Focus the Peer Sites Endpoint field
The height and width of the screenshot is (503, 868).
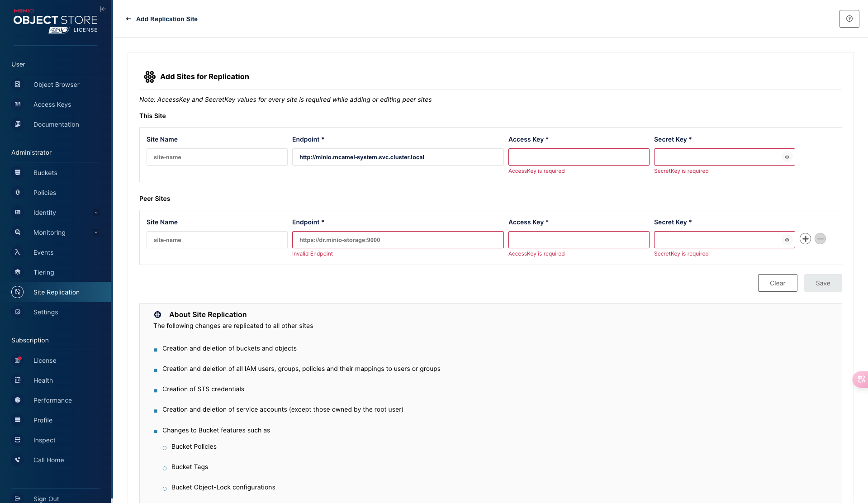pos(397,240)
